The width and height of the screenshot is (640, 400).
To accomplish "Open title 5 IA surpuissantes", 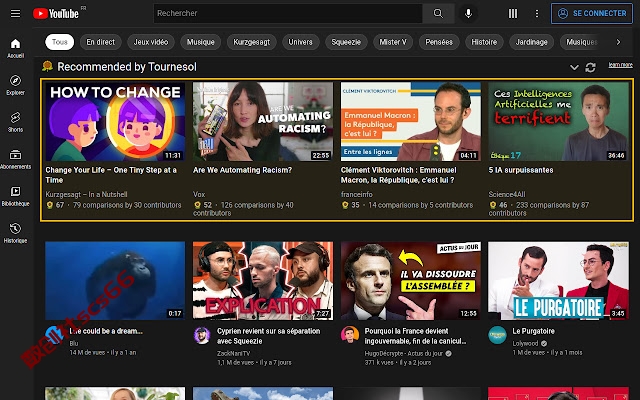I will click(x=521, y=170).
